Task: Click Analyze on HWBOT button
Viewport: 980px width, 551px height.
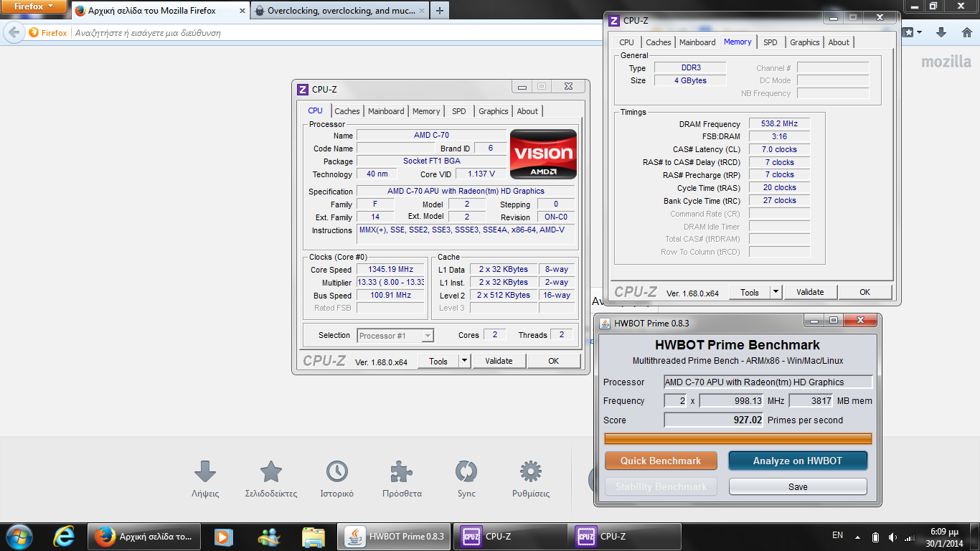Action: click(x=798, y=461)
